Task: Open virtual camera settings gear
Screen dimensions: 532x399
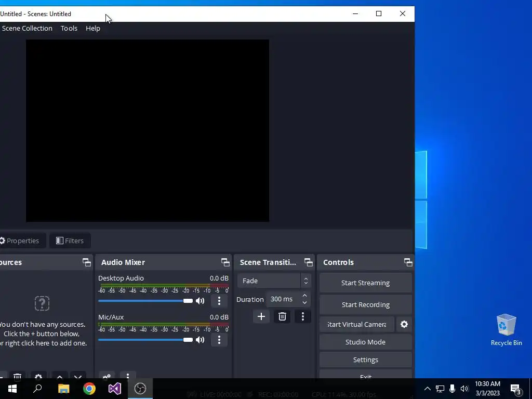Action: point(404,324)
